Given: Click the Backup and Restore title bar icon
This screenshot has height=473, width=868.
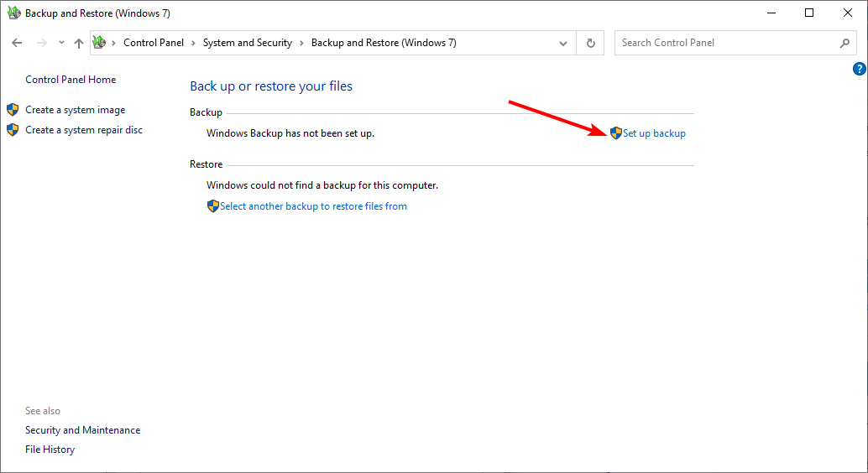Looking at the screenshot, I should (13, 13).
